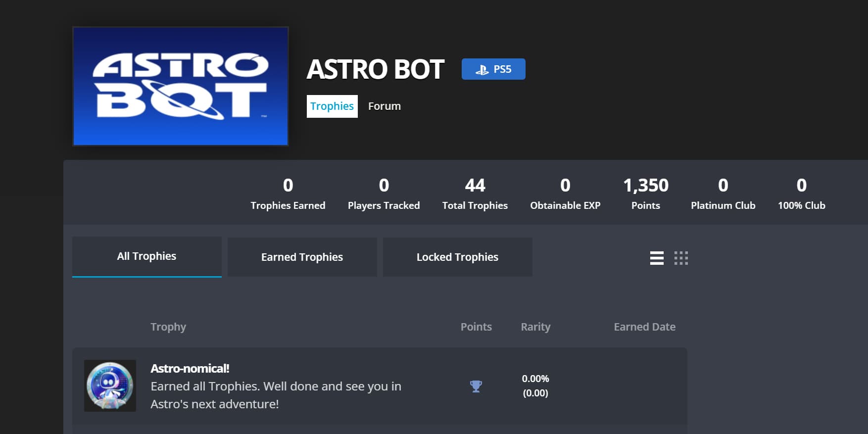Click the 0.00% rarity value
The width and height of the screenshot is (868, 434).
coord(535,379)
